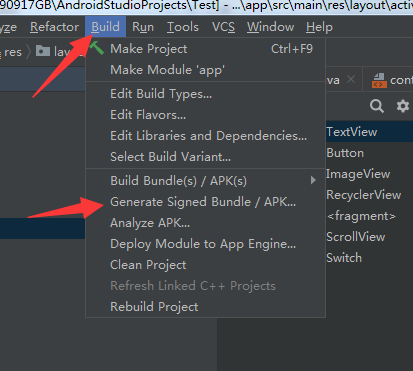The image size is (413, 371).
Task: Open the palette settings gear icon
Action: tap(403, 106)
